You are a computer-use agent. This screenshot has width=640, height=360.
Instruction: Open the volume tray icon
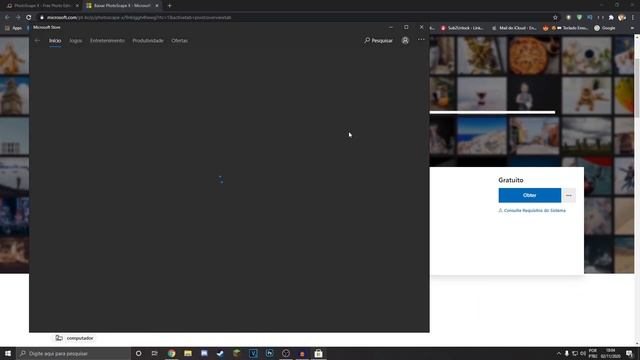point(583,353)
